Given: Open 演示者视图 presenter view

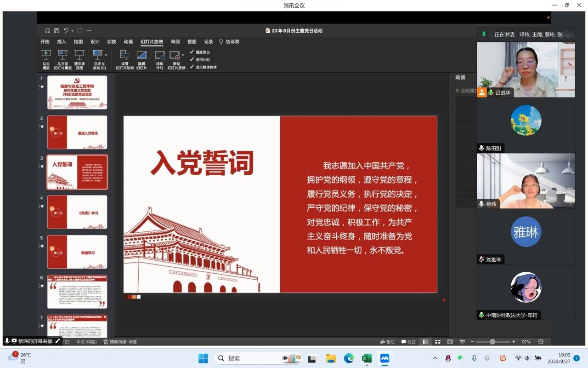Looking at the screenshot, I should click(79, 60).
